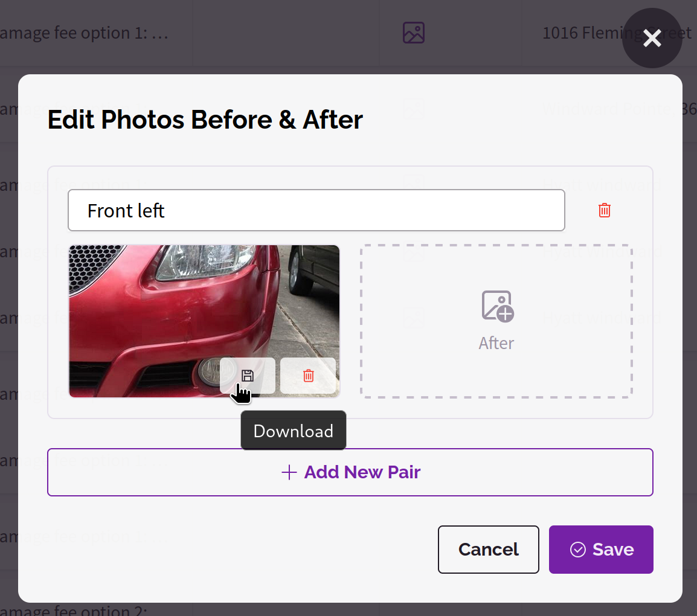Save the photo changes
The width and height of the screenshot is (697, 616).
(x=601, y=550)
